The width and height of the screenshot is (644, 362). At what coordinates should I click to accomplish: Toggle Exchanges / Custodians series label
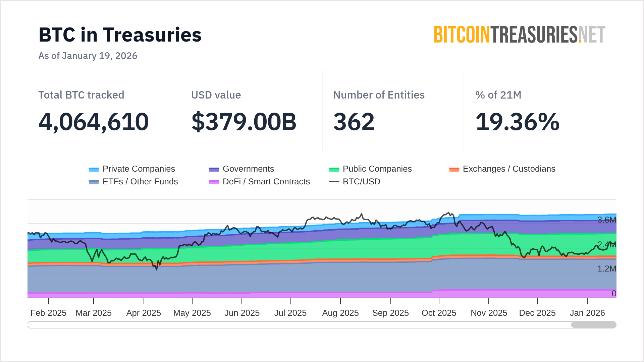pyautogui.click(x=509, y=169)
